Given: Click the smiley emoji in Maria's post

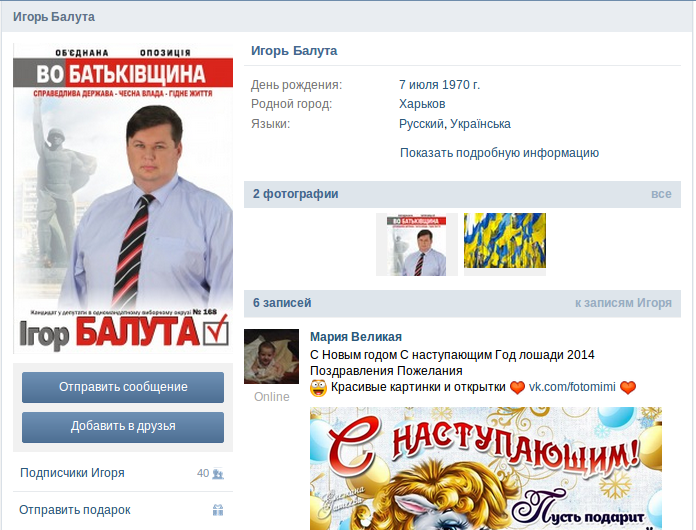Looking at the screenshot, I should tap(318, 388).
